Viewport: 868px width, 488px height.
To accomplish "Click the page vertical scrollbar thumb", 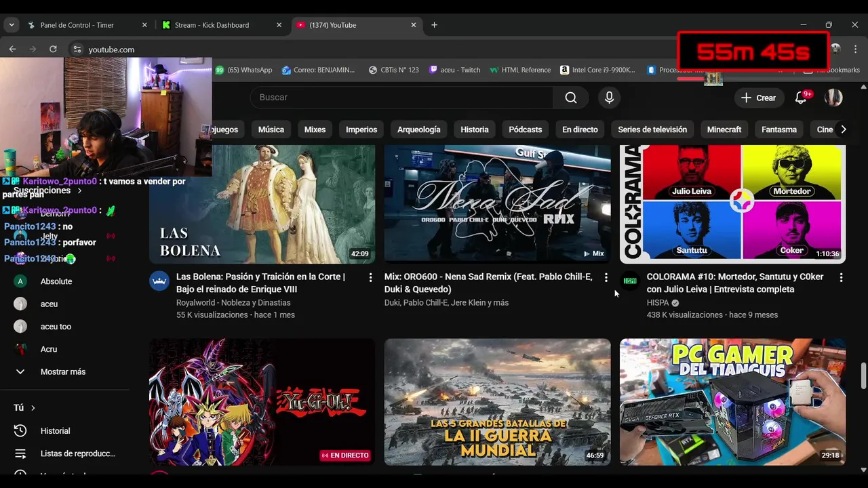I will 863,375.
